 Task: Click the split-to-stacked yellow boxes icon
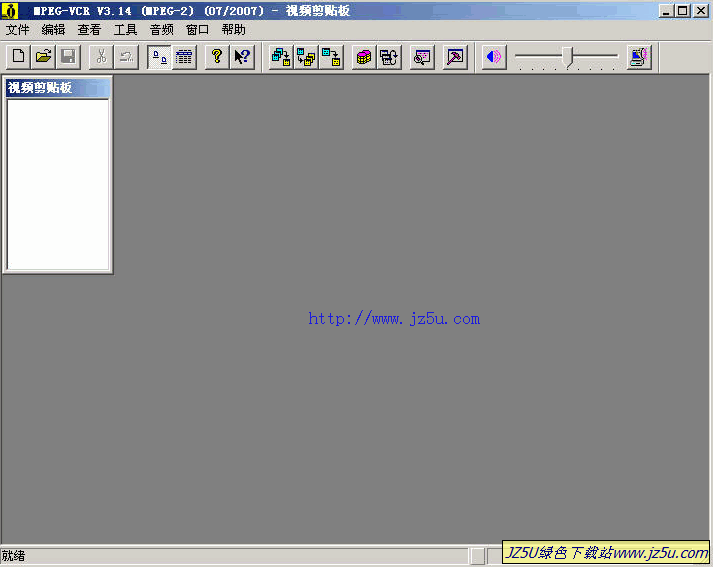[306, 57]
